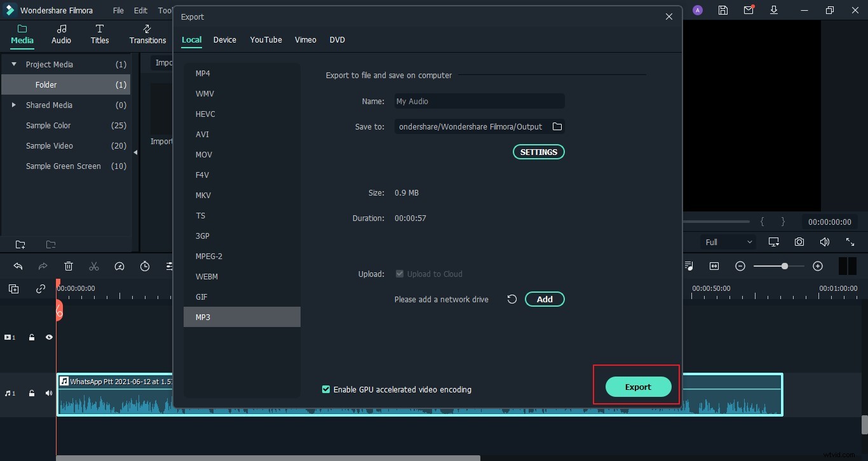Expand the Shared Media section
Viewport: 868px width, 461px height.
click(13, 105)
